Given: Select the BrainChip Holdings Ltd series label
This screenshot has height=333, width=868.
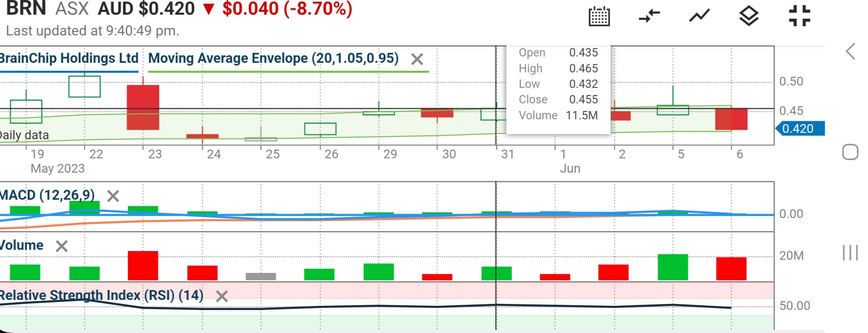Looking at the screenshot, I should (x=69, y=58).
